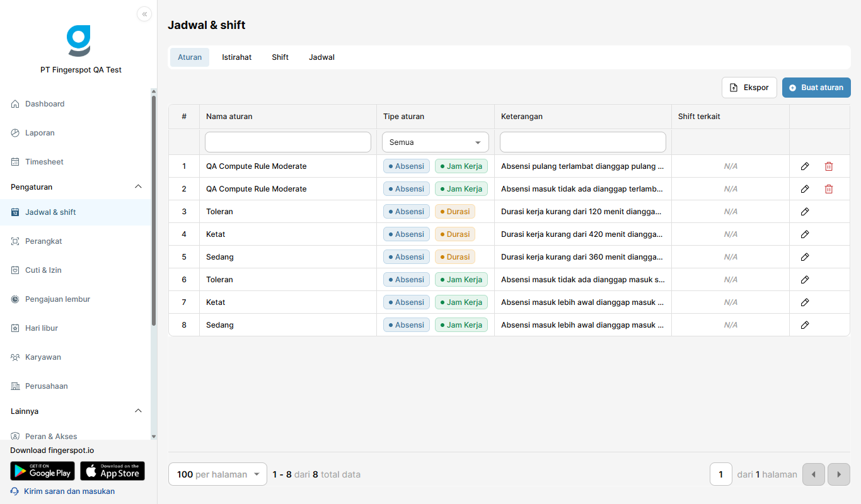
Task: Click the Ekspor button
Action: pyautogui.click(x=749, y=88)
